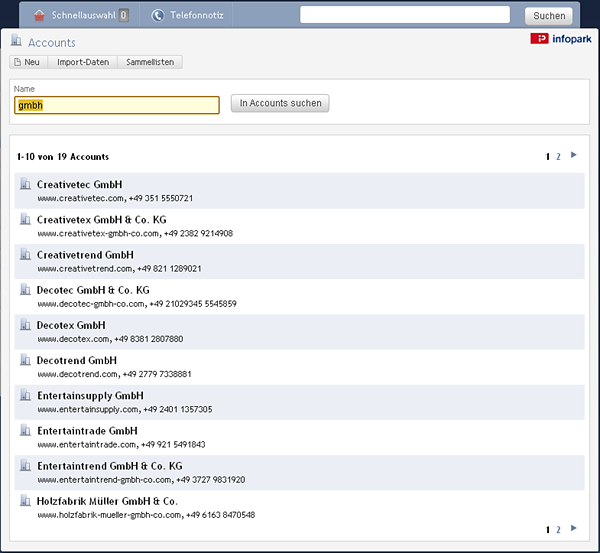This screenshot has width=600, height=553.
Task: Open page 2 in top pagination
Action: click(558, 157)
